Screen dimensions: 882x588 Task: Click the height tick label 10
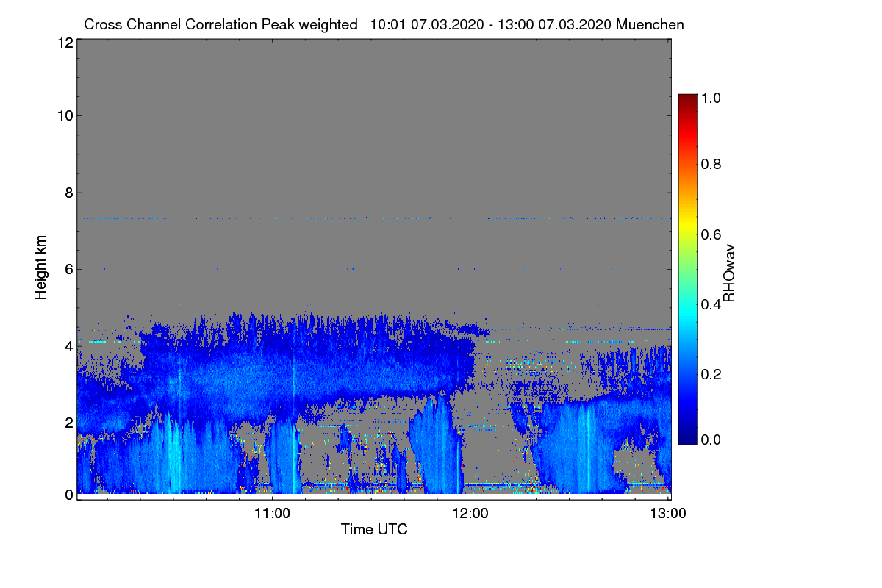(64, 115)
